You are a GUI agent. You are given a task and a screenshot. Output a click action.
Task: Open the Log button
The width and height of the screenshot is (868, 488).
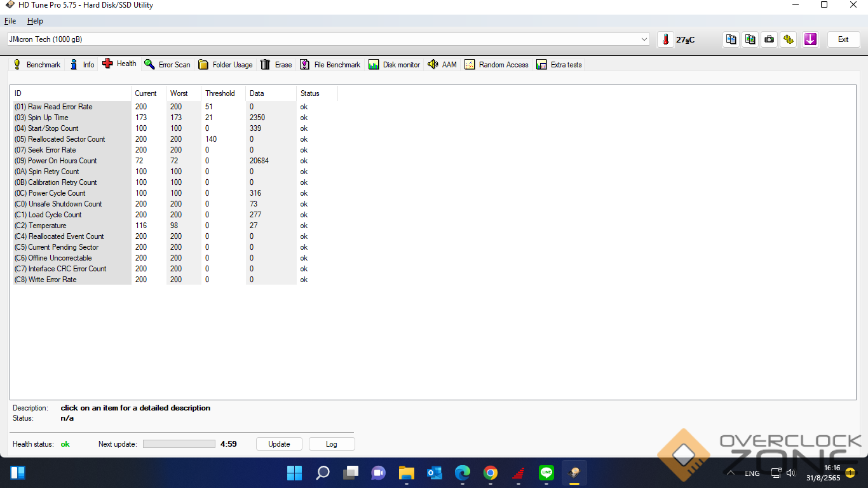(x=332, y=444)
